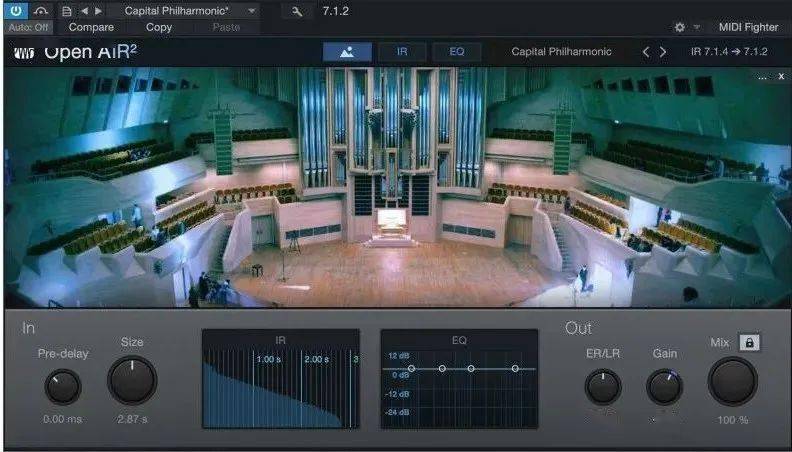The height and width of the screenshot is (452, 792).
Task: Toggle Auto: Off automation setting
Action: tap(28, 27)
